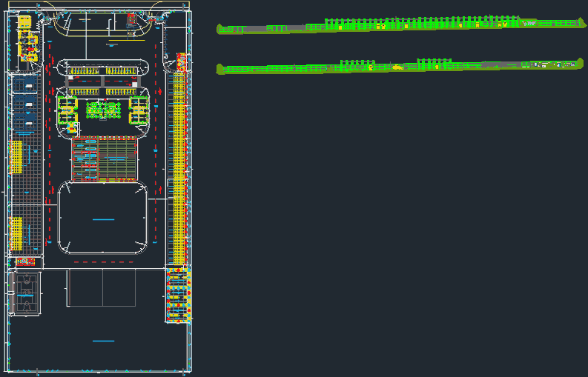Click the cyan label in the empty bottom lot

(x=103, y=341)
